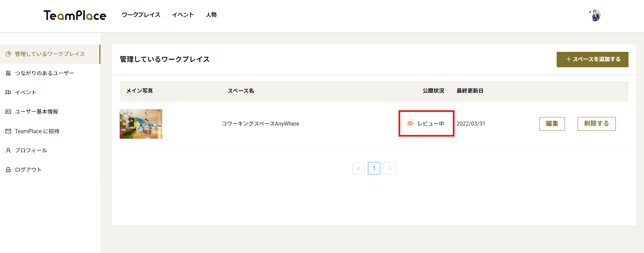Open イベント in top navigation
This screenshot has width=644, height=253.
coord(183,15)
